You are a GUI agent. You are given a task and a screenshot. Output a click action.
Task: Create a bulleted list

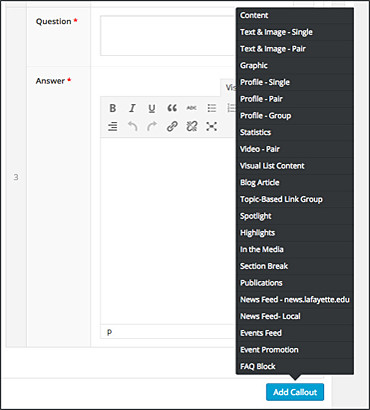tap(211, 108)
